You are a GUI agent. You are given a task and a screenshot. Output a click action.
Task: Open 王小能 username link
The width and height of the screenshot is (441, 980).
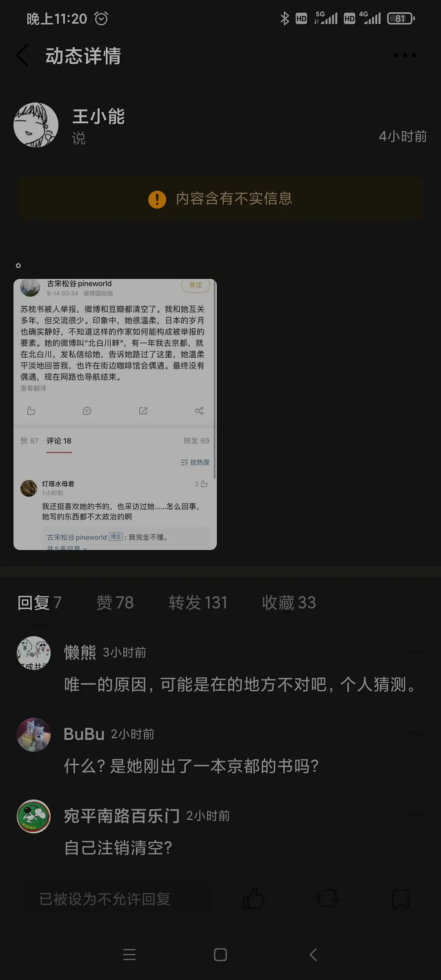pyautogui.click(x=98, y=116)
